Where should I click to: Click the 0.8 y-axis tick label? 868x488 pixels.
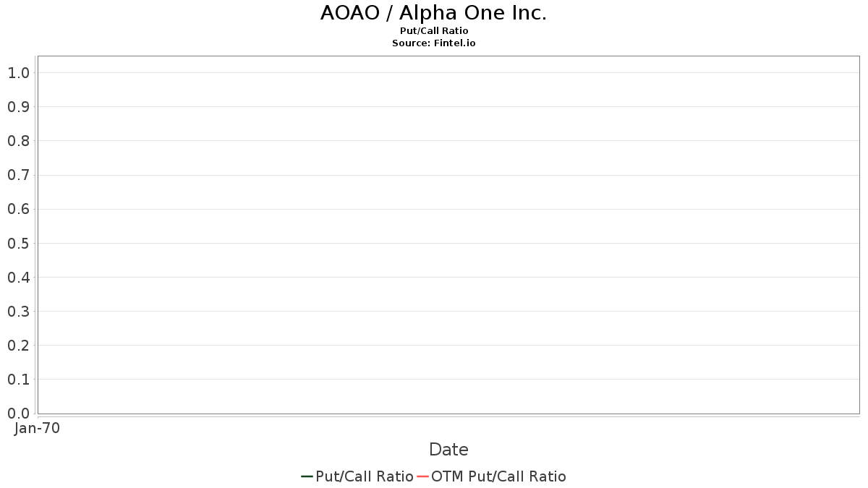click(18, 141)
